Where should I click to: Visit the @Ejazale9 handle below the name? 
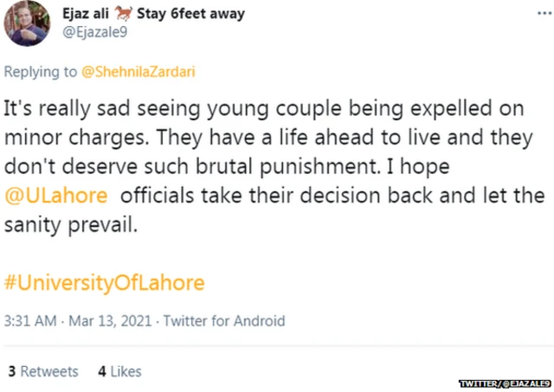tap(94, 32)
